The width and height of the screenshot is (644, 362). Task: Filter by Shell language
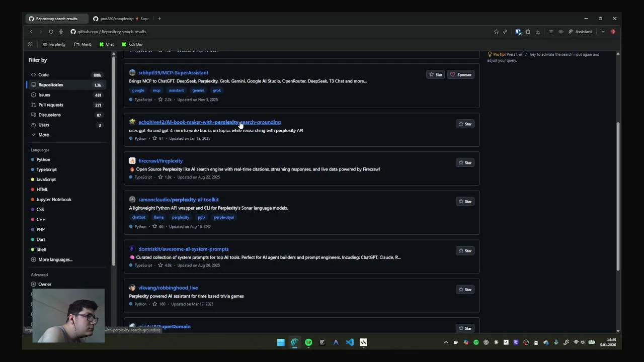coord(38,249)
